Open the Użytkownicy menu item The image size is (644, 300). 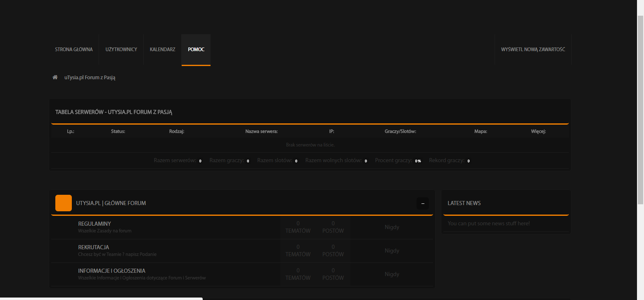(x=121, y=50)
